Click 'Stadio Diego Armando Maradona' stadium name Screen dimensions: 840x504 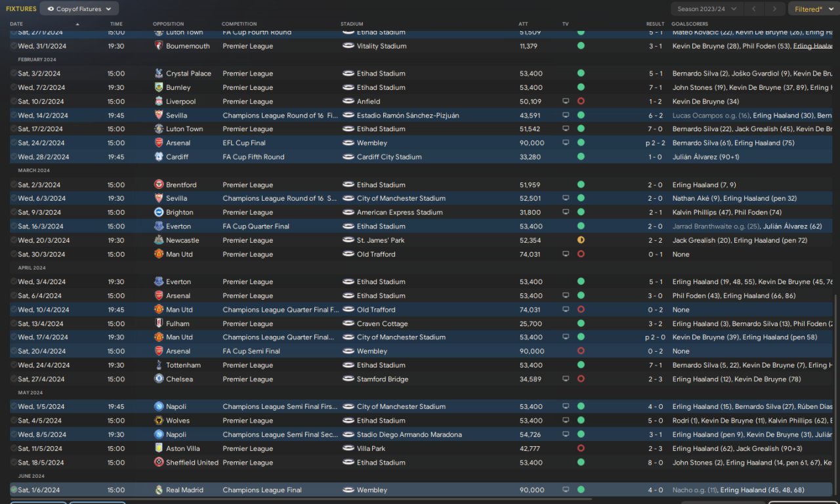[x=409, y=434]
